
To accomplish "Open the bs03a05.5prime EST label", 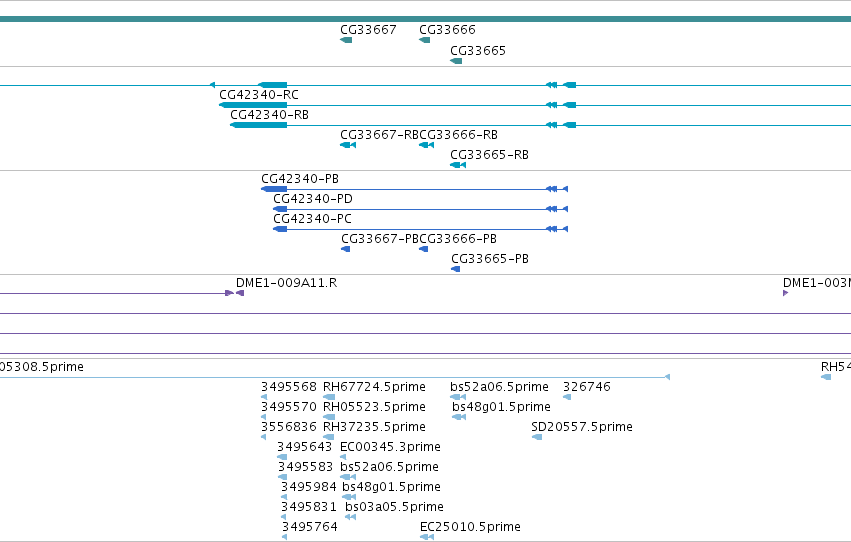I will click(x=394, y=508).
